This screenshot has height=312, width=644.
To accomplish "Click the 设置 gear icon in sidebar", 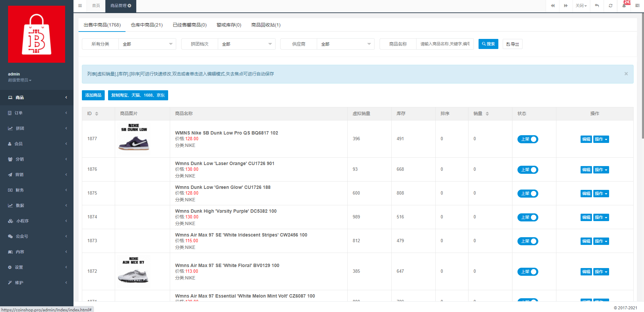I will (10, 267).
